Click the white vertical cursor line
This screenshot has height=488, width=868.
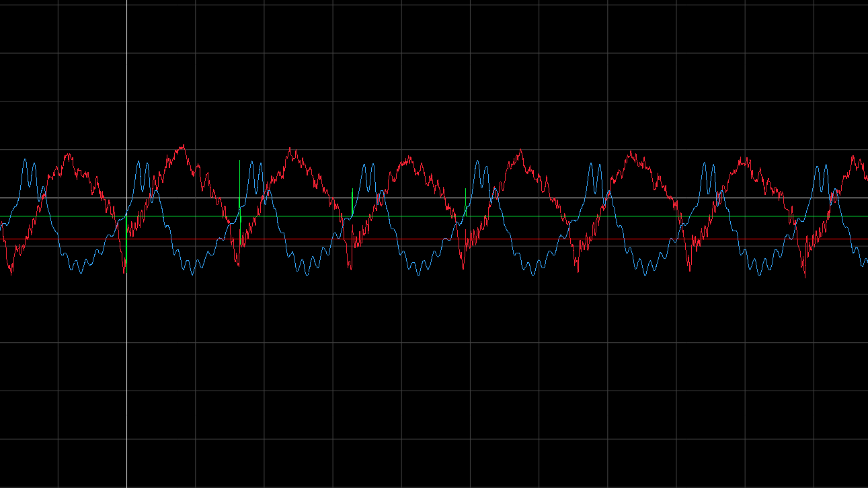(x=126, y=101)
